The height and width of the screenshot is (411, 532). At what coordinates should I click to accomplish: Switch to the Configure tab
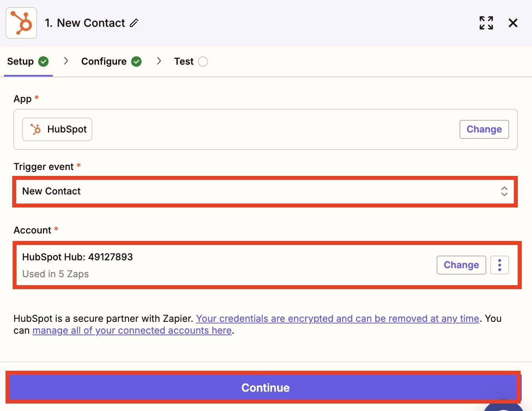coord(104,61)
